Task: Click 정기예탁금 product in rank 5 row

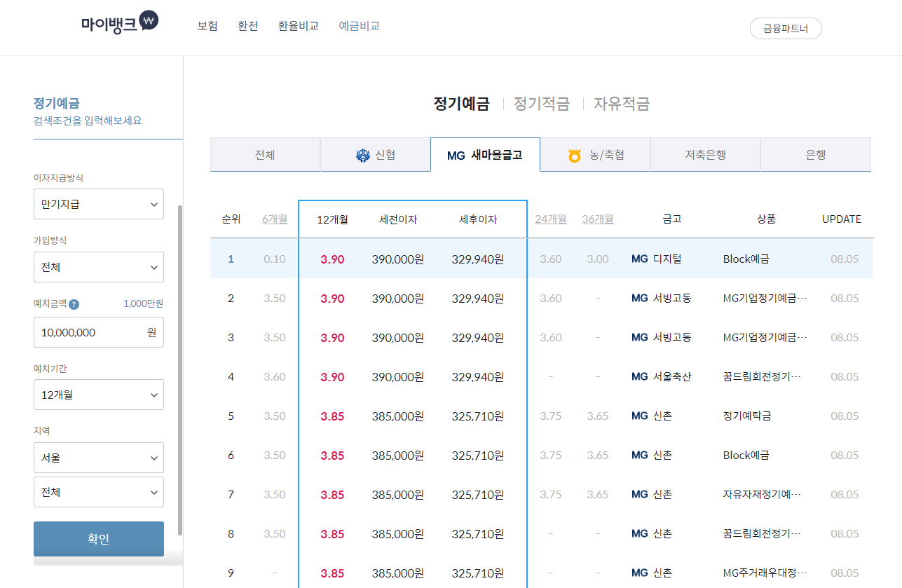Action: pyautogui.click(x=747, y=416)
